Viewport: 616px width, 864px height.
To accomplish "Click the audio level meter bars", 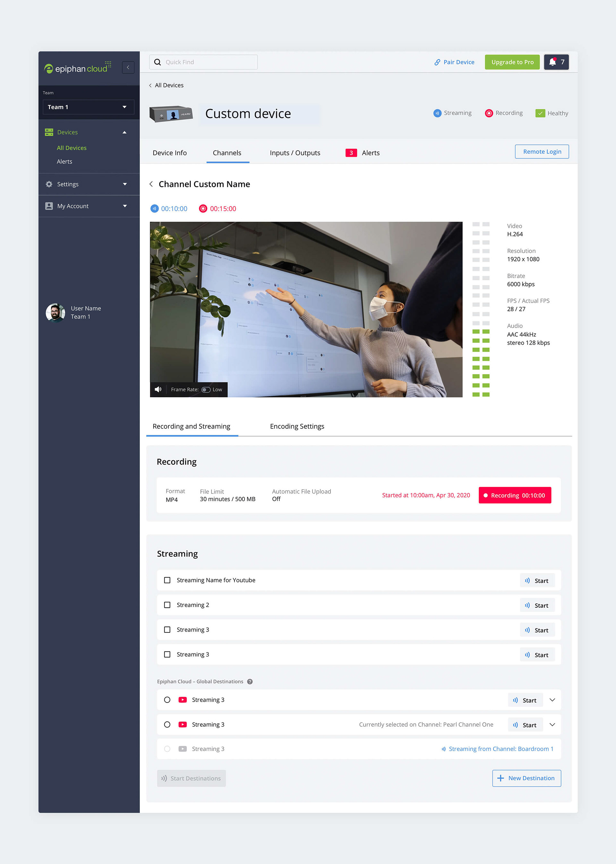I will coord(481,310).
